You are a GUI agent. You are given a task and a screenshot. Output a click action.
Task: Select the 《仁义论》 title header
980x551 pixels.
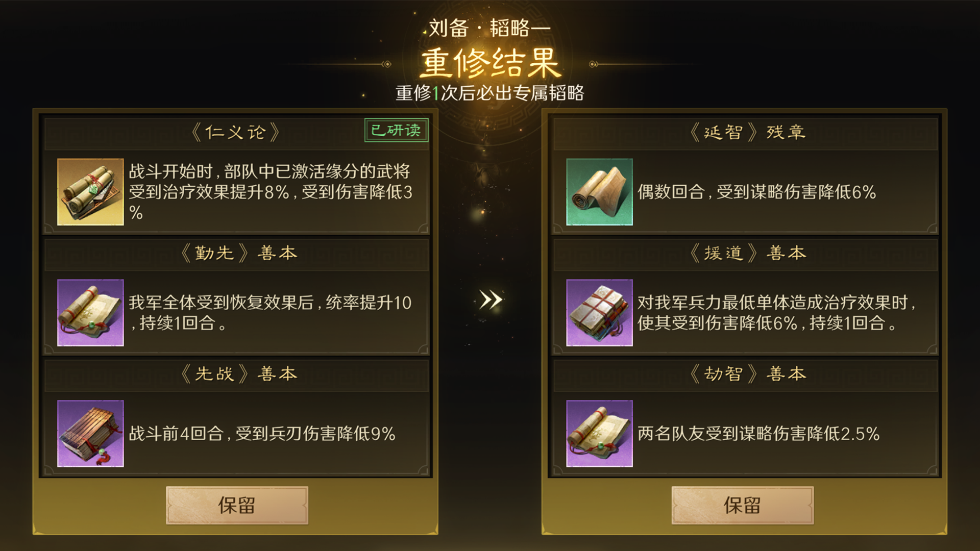(235, 133)
